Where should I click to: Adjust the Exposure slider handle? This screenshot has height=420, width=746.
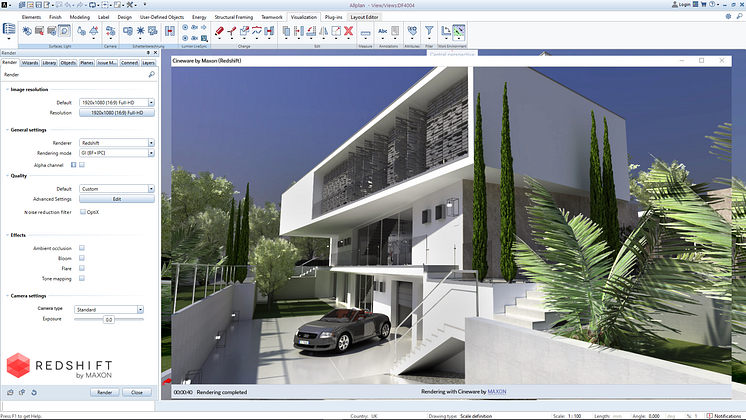pos(108,319)
